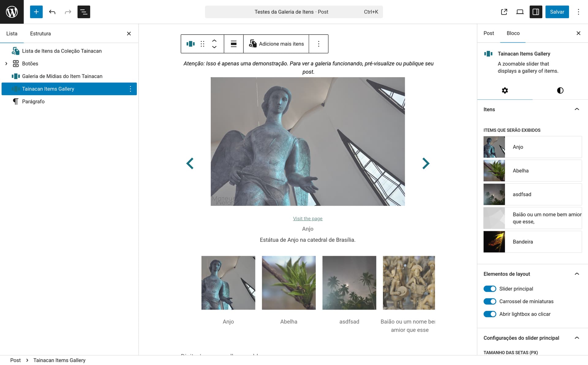
Task: Toggle Abrir lightbox ao clicar switch
Action: [490, 314]
